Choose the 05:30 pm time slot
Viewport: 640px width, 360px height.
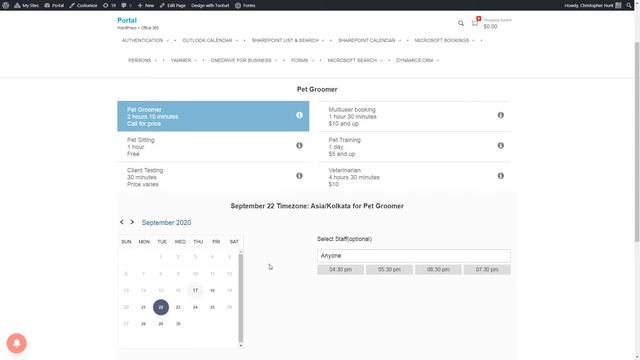[389, 269]
